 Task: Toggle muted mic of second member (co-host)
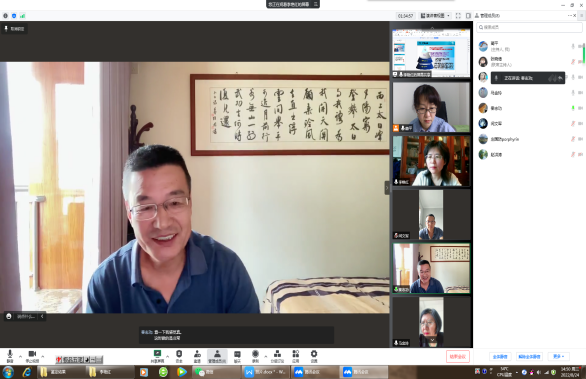point(573,62)
